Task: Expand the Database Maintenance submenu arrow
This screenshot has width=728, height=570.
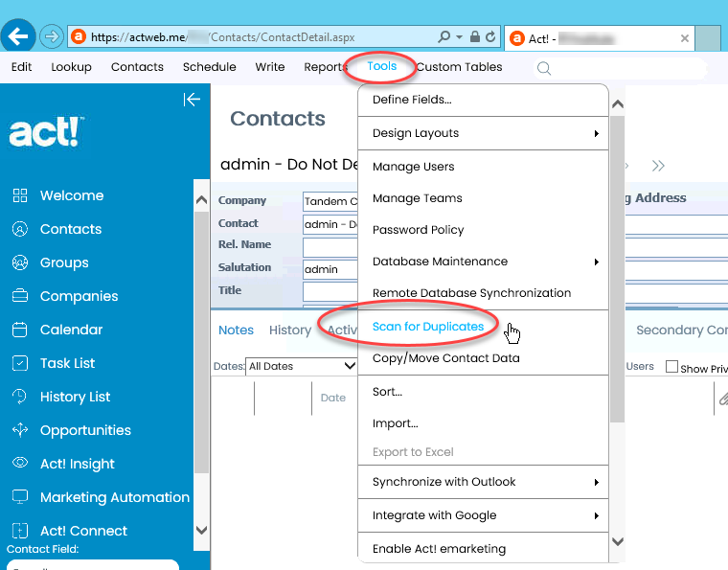Action: click(597, 262)
